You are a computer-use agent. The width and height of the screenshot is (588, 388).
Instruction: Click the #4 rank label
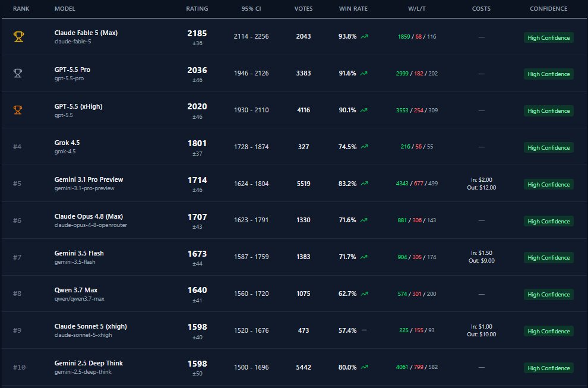[x=17, y=147]
